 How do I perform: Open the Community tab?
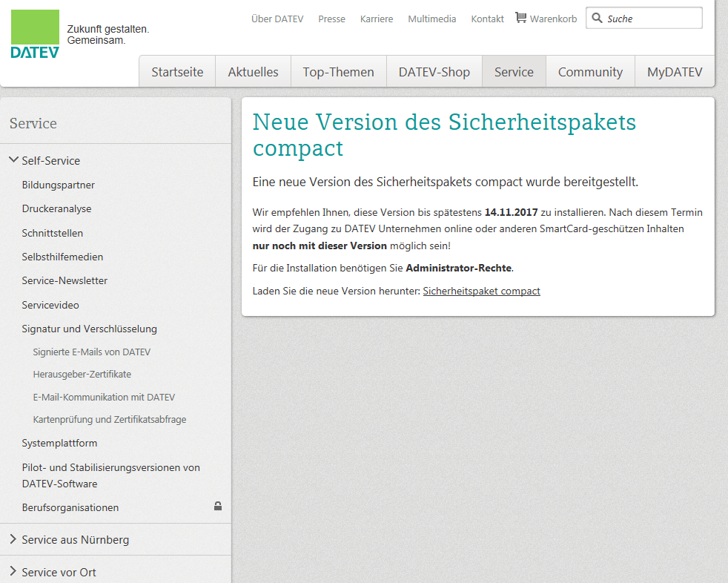click(x=590, y=71)
